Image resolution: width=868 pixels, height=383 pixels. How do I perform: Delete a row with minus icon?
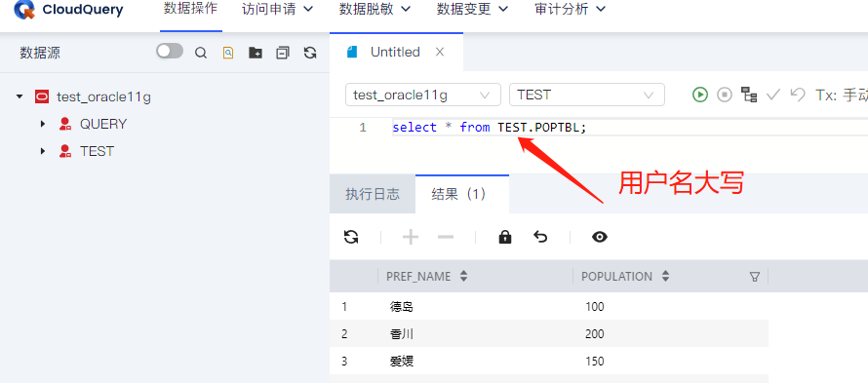pos(446,238)
